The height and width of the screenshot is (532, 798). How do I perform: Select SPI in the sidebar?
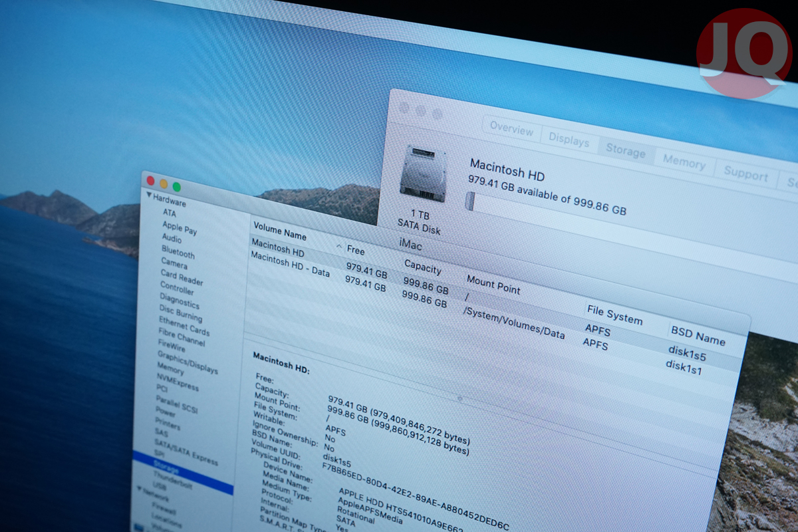tap(159, 453)
